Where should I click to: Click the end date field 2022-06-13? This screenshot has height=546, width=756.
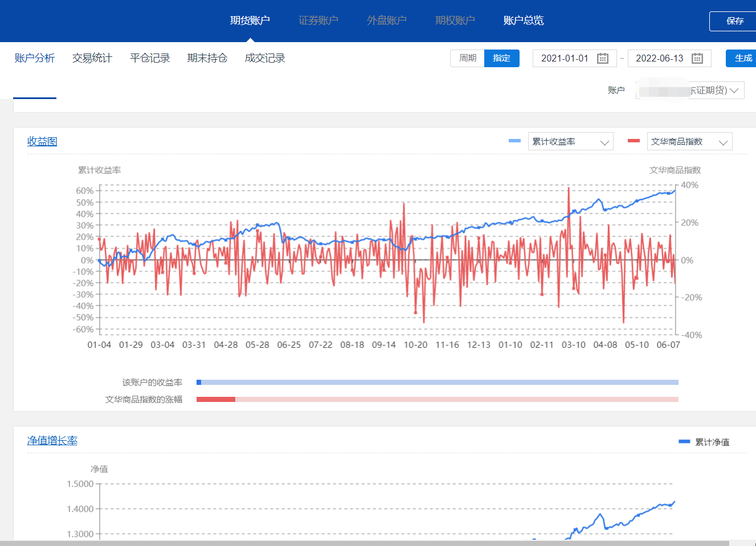[669, 58]
